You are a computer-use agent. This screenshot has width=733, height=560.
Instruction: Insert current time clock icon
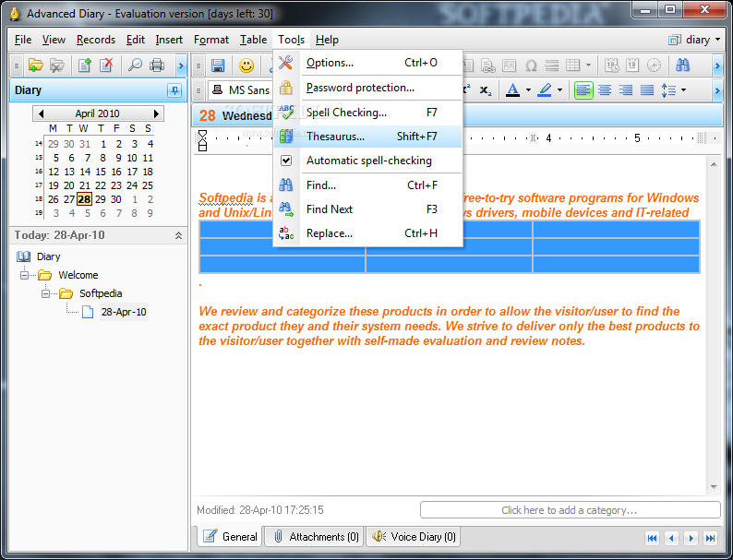coord(654,66)
